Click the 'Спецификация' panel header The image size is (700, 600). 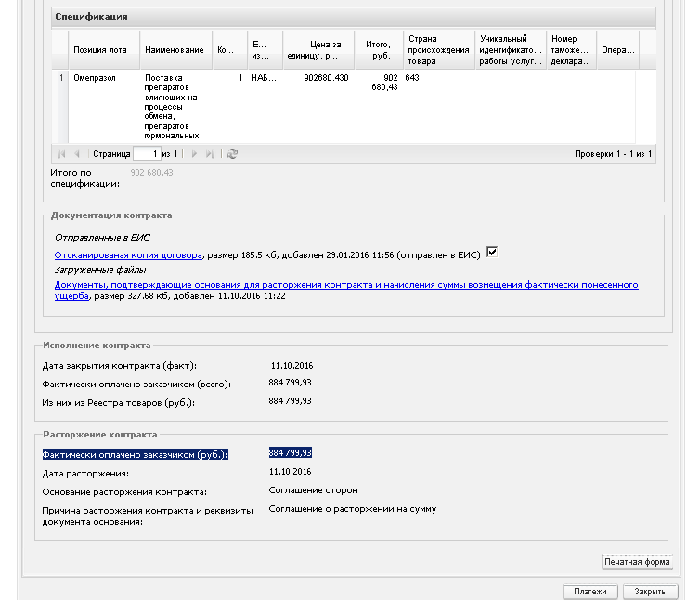pyautogui.click(x=354, y=17)
